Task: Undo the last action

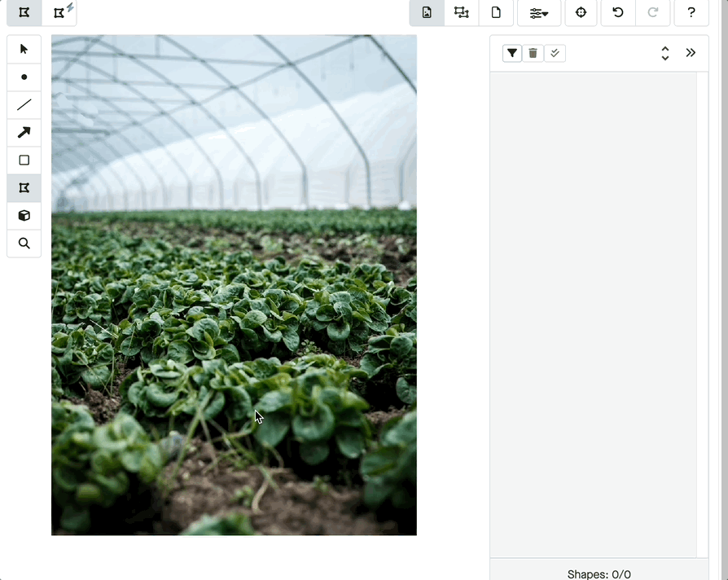Action: 618,12
